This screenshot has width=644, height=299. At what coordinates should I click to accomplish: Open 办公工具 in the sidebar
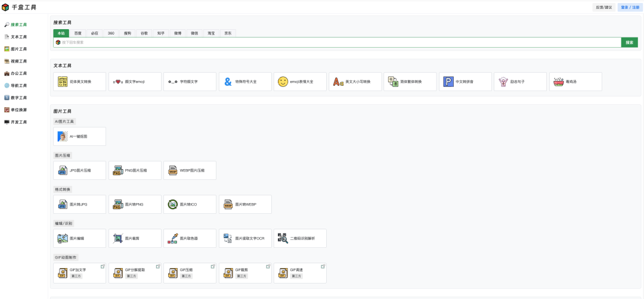tap(16, 73)
